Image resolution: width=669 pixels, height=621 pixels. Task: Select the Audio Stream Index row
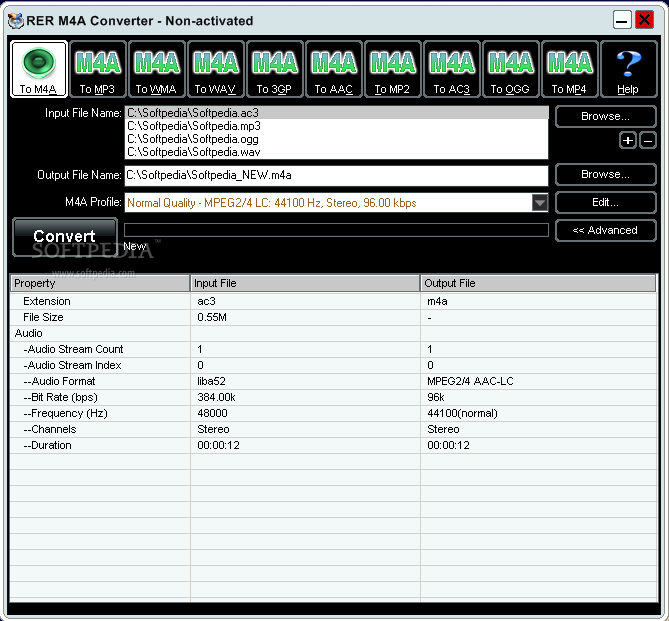[x=333, y=365]
